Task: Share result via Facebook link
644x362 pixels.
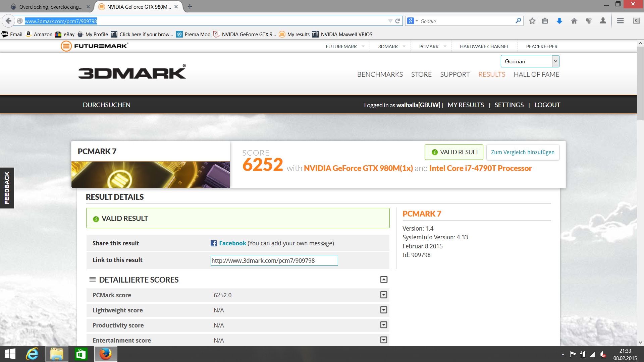Action: (x=232, y=243)
